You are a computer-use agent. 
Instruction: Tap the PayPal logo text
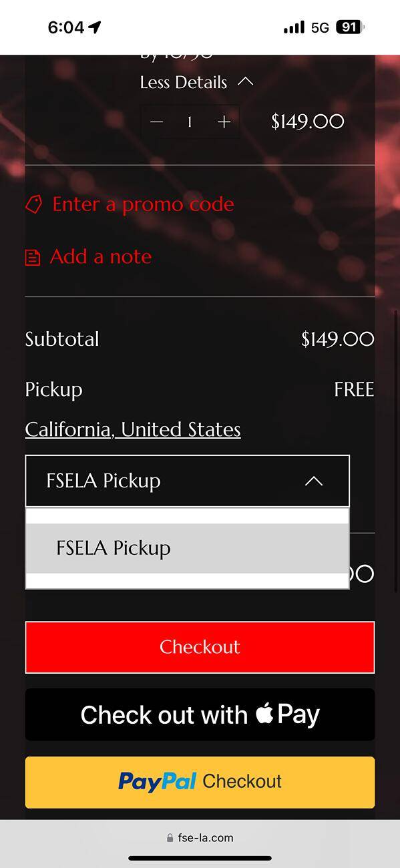(x=158, y=781)
